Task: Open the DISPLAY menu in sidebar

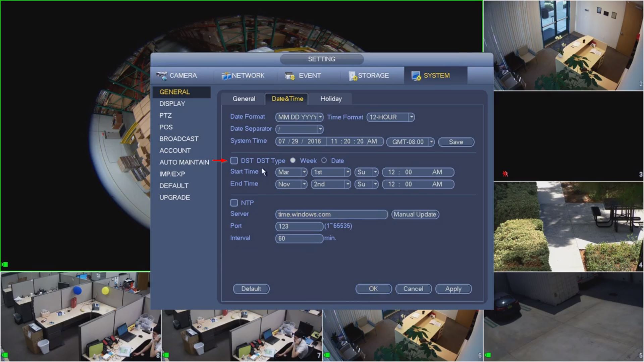Action: (172, 104)
